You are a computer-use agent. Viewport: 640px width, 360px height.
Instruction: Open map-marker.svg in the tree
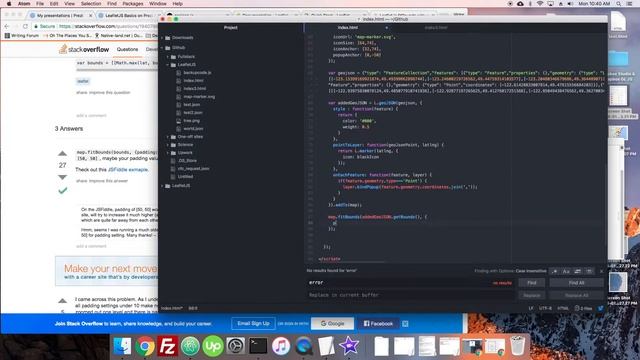(196, 97)
